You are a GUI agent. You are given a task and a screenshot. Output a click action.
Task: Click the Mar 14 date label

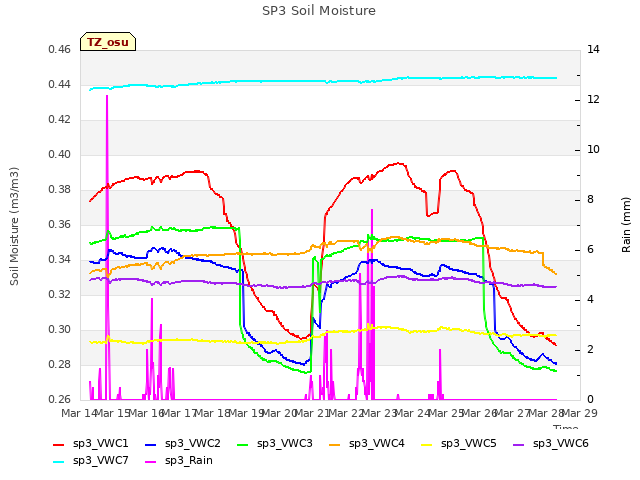pyautogui.click(x=78, y=413)
